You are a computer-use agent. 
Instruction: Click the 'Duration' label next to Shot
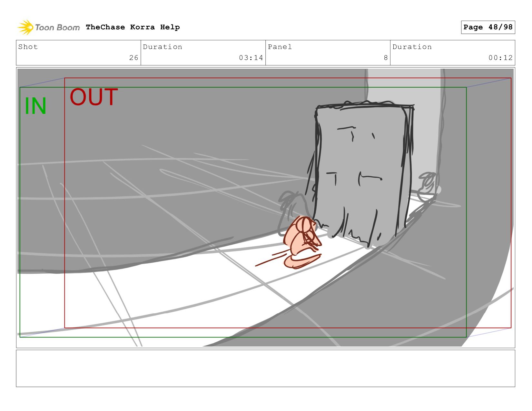[x=163, y=47]
